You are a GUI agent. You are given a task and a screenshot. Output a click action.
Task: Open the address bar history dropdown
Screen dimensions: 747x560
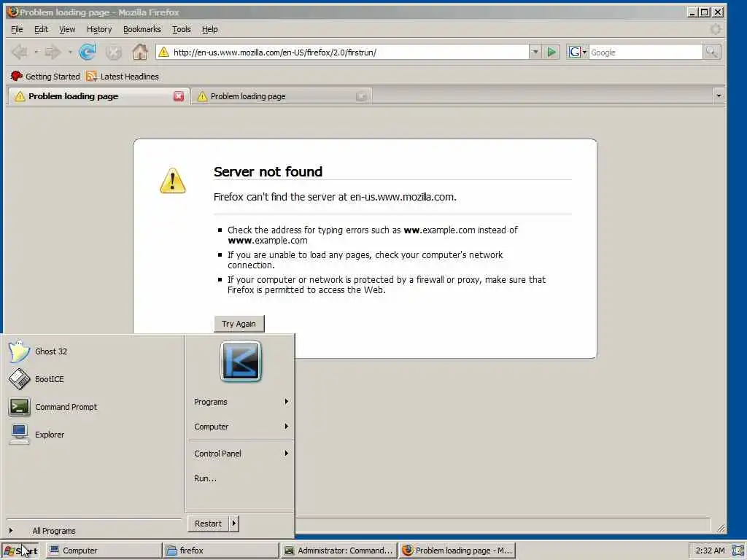point(535,52)
